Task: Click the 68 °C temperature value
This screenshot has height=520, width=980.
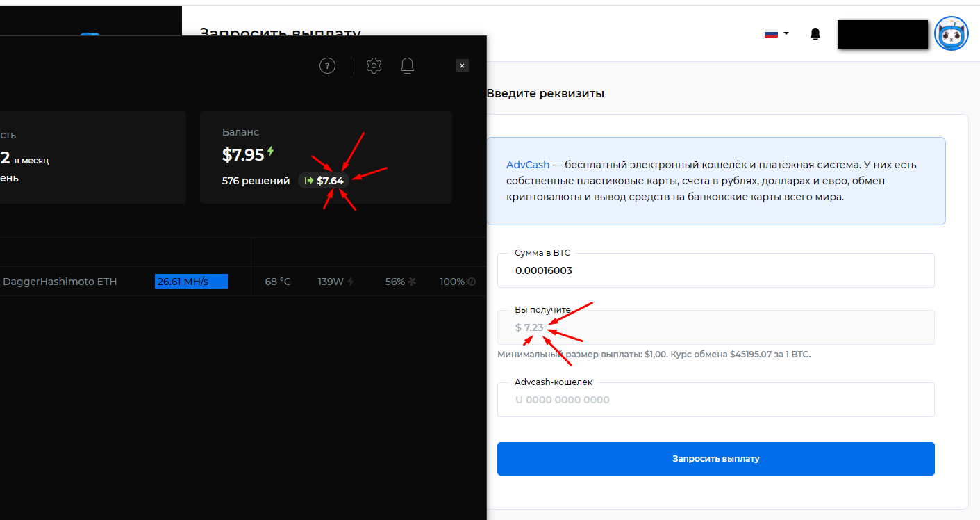Action: [x=278, y=282]
